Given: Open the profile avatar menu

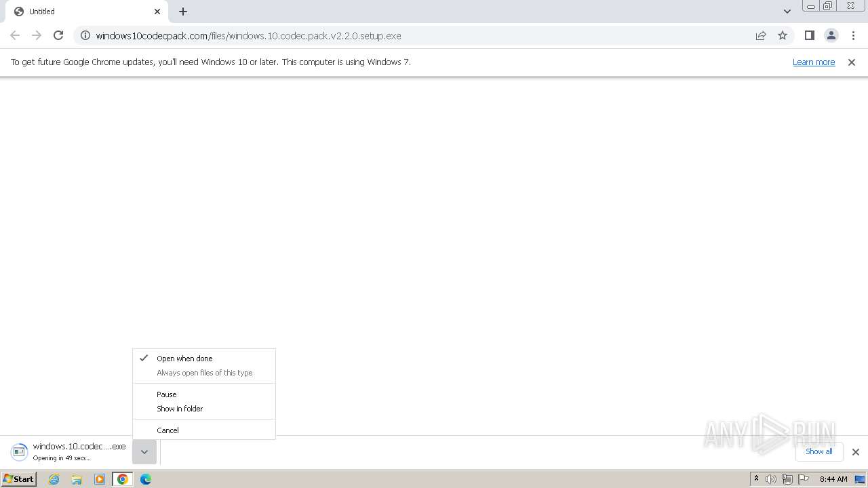Looking at the screenshot, I should click(831, 35).
